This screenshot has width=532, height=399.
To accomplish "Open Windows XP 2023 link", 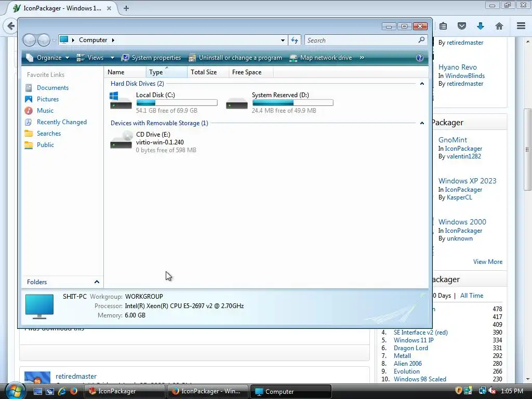I will pyautogui.click(x=467, y=181).
